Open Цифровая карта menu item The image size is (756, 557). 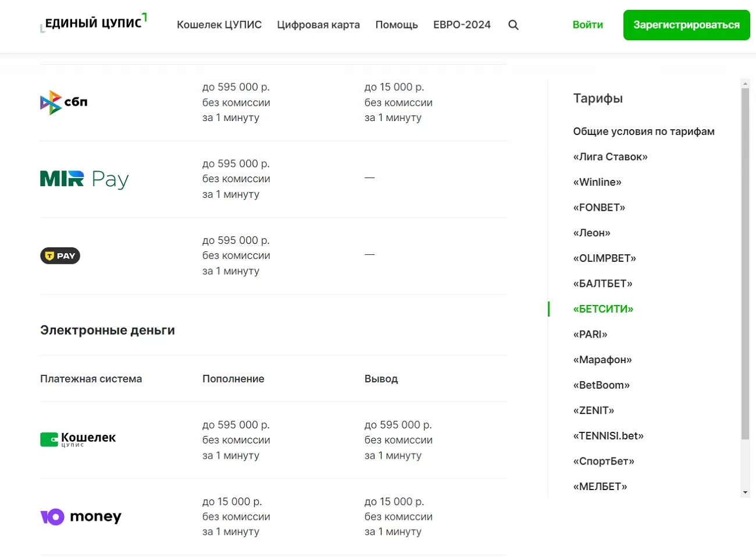(x=318, y=25)
